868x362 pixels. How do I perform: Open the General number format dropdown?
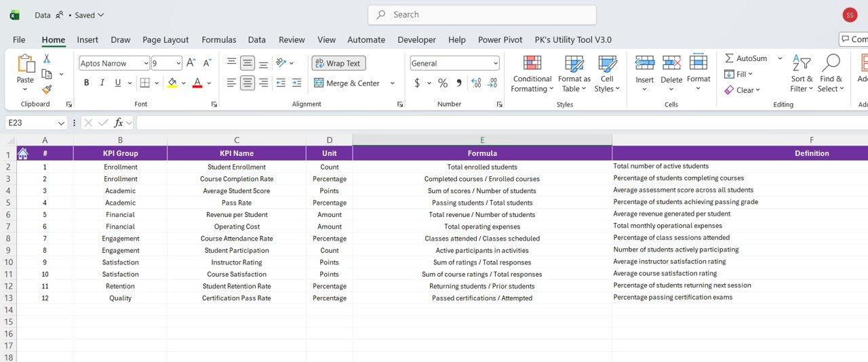click(495, 63)
